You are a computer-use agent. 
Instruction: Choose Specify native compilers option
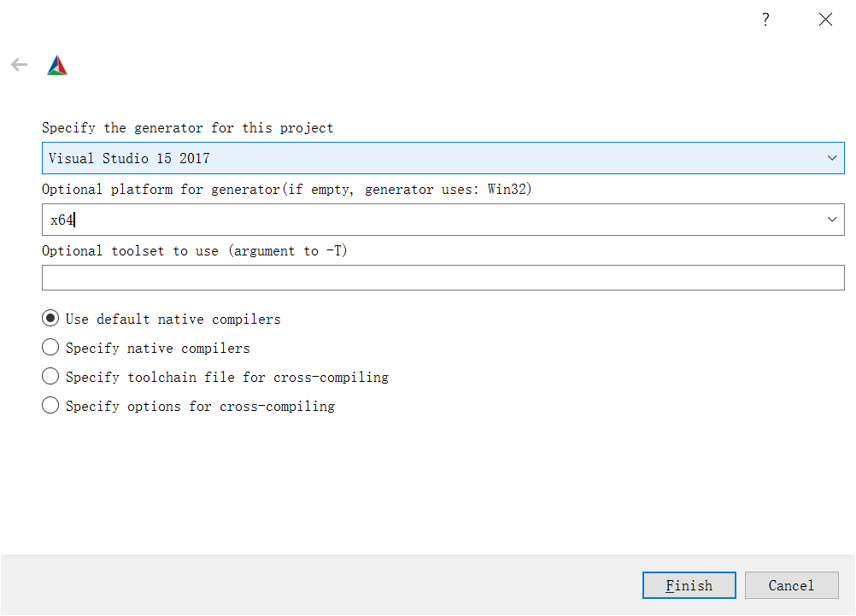(x=146, y=348)
